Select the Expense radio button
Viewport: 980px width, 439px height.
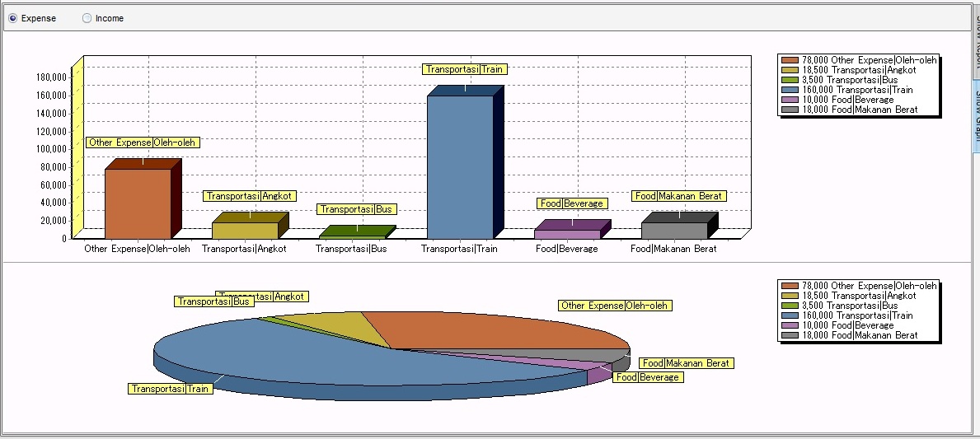click(x=12, y=18)
